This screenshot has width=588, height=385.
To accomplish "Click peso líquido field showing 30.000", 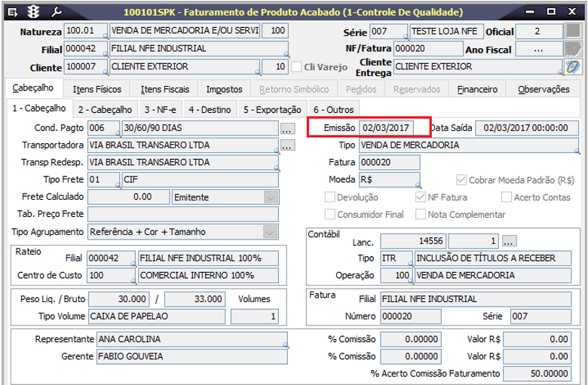I will 118,299.
